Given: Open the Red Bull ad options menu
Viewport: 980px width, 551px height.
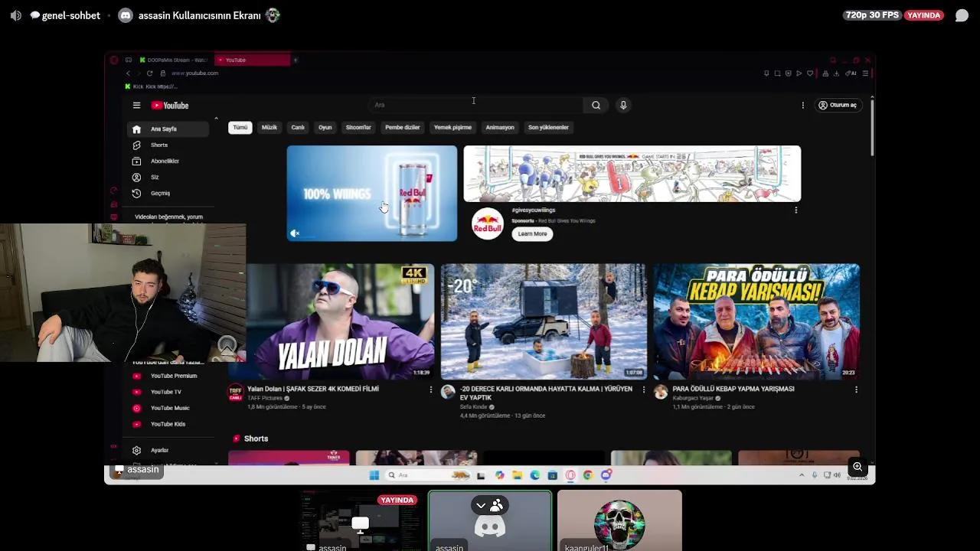Looking at the screenshot, I should click(796, 210).
